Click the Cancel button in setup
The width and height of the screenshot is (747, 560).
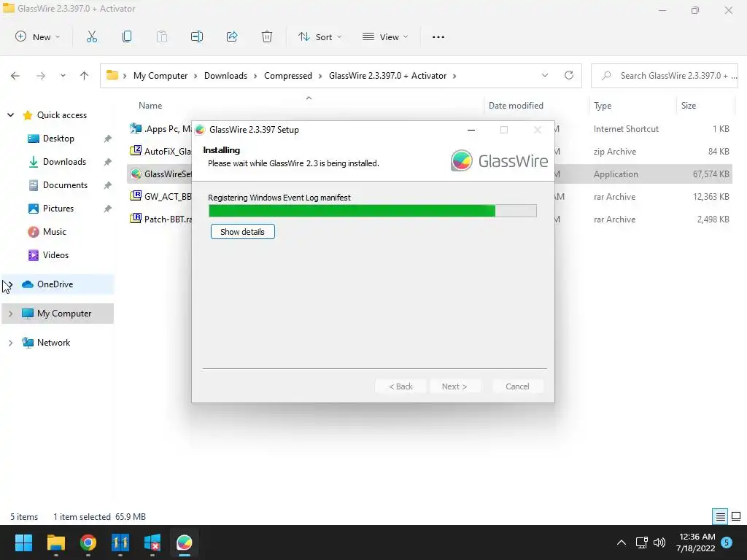pos(517,386)
